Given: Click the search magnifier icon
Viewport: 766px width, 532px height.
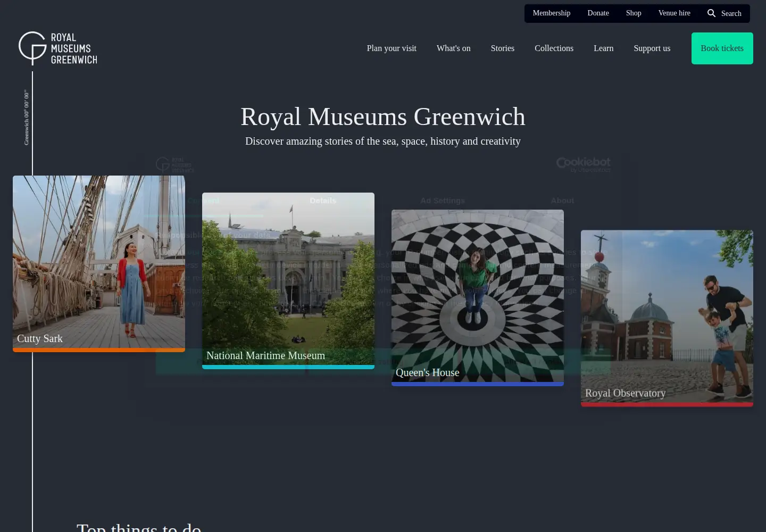Looking at the screenshot, I should (x=711, y=13).
